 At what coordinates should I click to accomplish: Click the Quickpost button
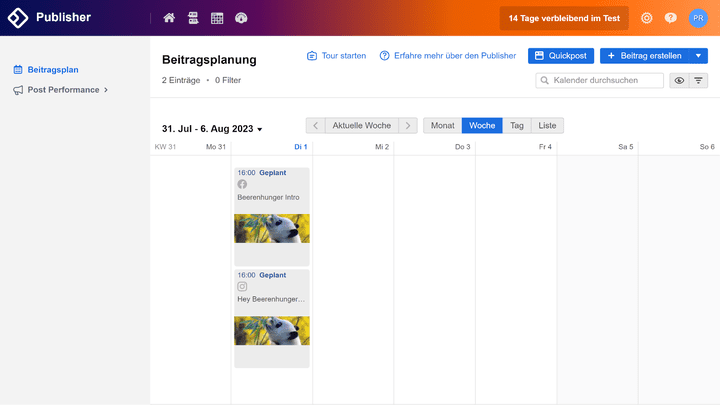tap(561, 56)
